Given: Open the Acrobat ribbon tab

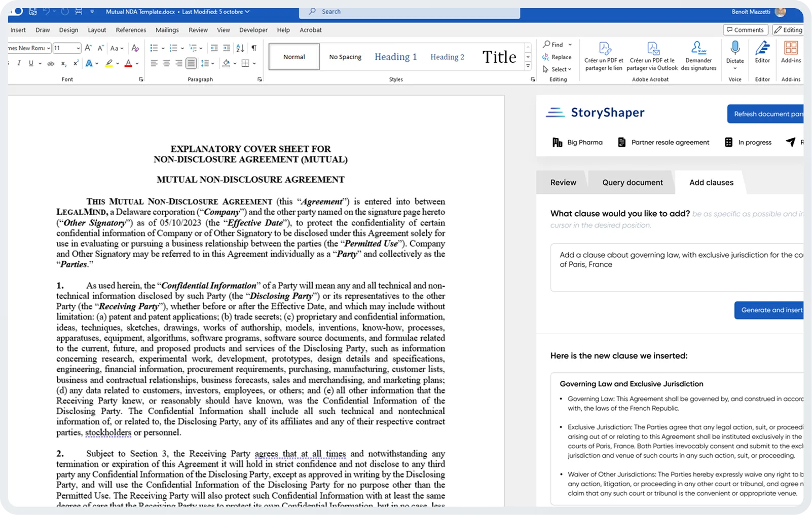Looking at the screenshot, I should point(311,30).
